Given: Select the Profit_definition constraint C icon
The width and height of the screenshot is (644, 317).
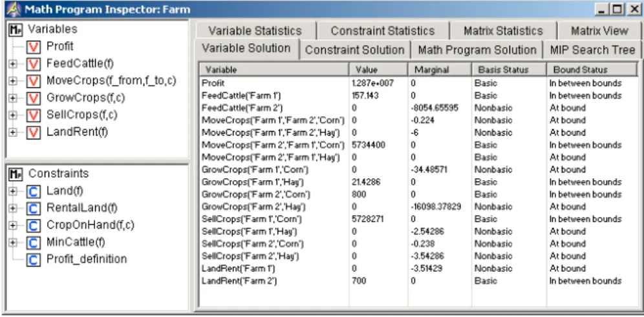Looking at the screenshot, I should (33, 260).
